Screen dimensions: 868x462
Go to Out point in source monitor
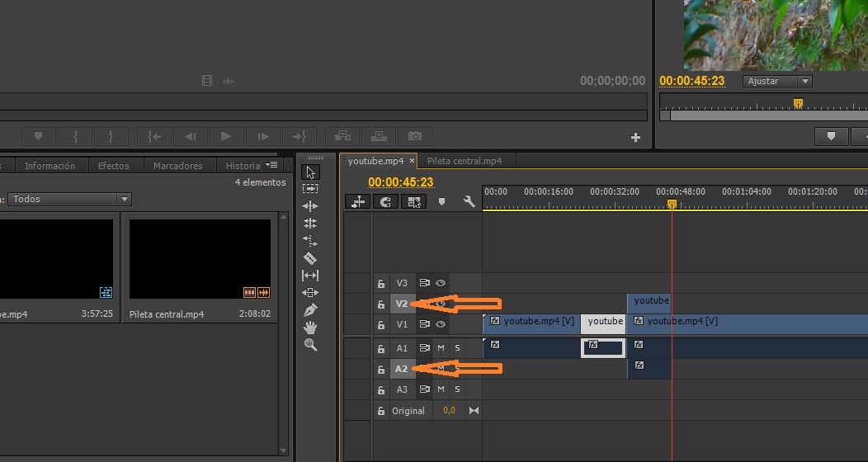[299, 136]
